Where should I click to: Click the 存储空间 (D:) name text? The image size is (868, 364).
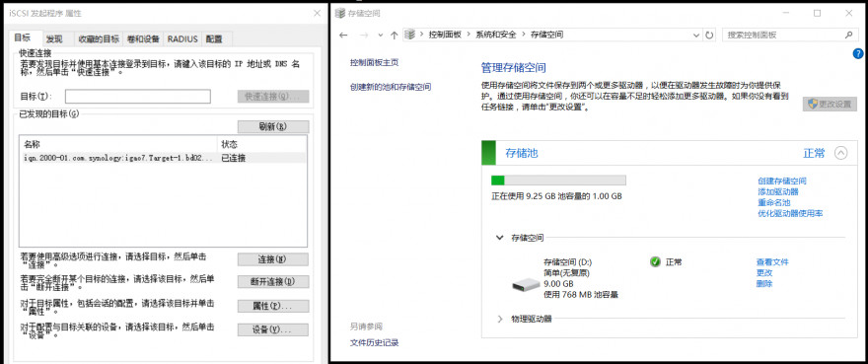click(x=568, y=262)
